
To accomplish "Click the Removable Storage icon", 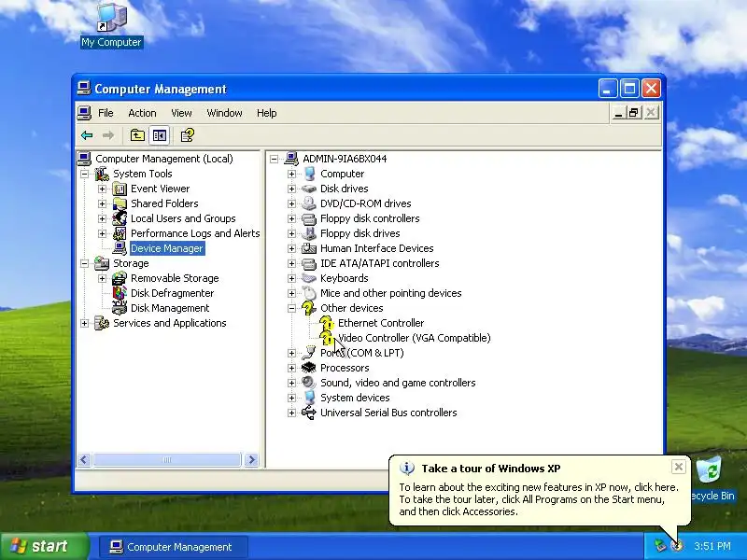I will (x=120, y=278).
